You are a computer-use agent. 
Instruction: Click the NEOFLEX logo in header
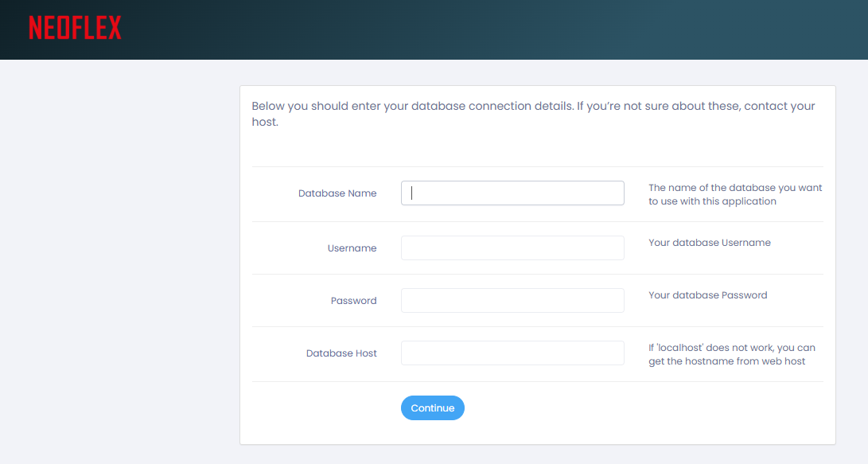75,28
